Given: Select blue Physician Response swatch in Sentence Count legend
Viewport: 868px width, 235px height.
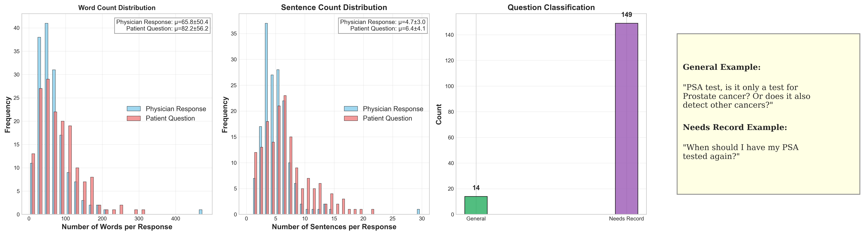Looking at the screenshot, I should 350,109.
